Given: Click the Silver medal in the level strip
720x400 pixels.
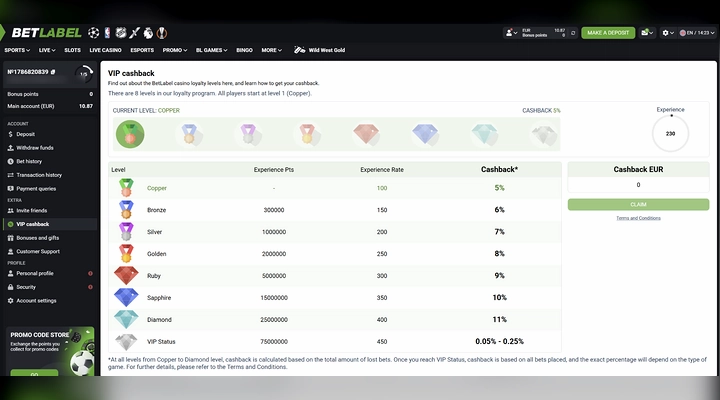Looking at the screenshot, I should coord(248,134).
